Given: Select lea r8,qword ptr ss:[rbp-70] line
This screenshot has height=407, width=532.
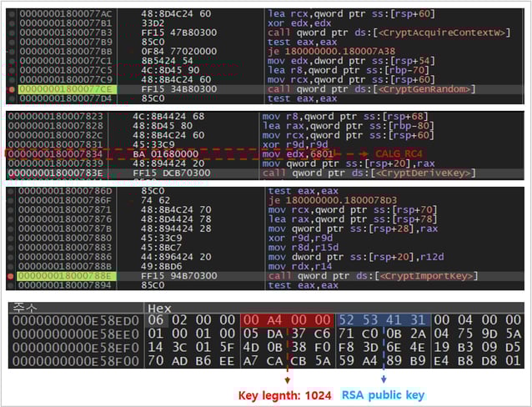Looking at the screenshot, I should click(x=349, y=70).
